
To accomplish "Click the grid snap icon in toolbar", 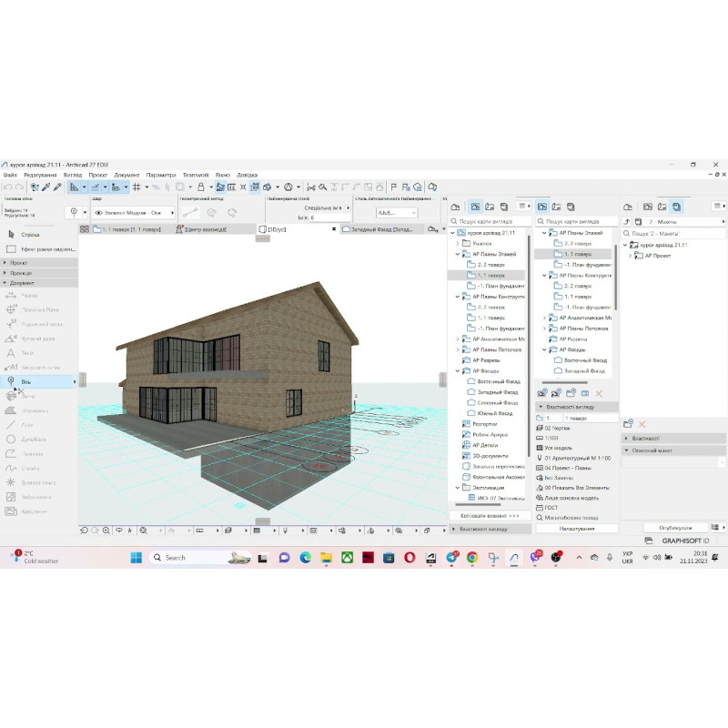I will point(136,187).
